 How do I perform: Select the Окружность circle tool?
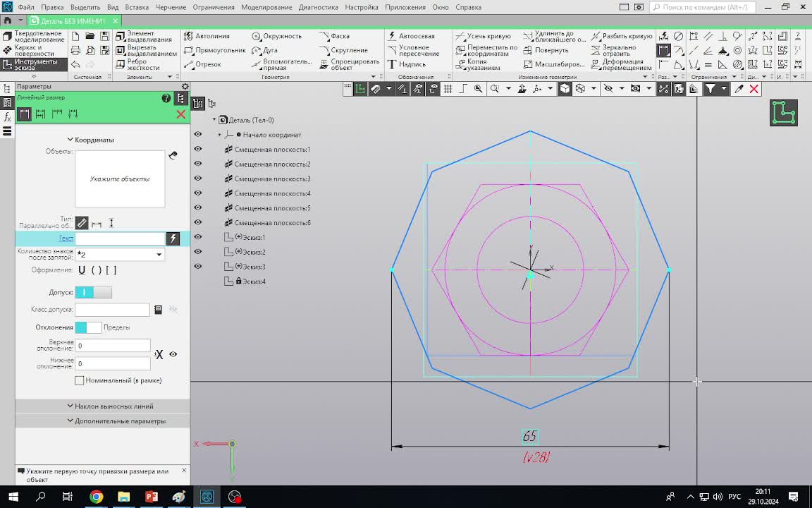click(276, 36)
